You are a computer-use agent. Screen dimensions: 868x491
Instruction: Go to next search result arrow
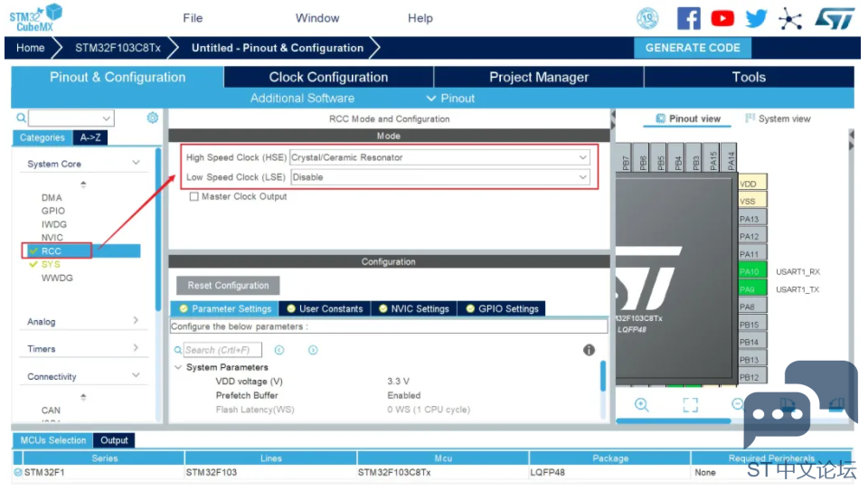[313, 350]
